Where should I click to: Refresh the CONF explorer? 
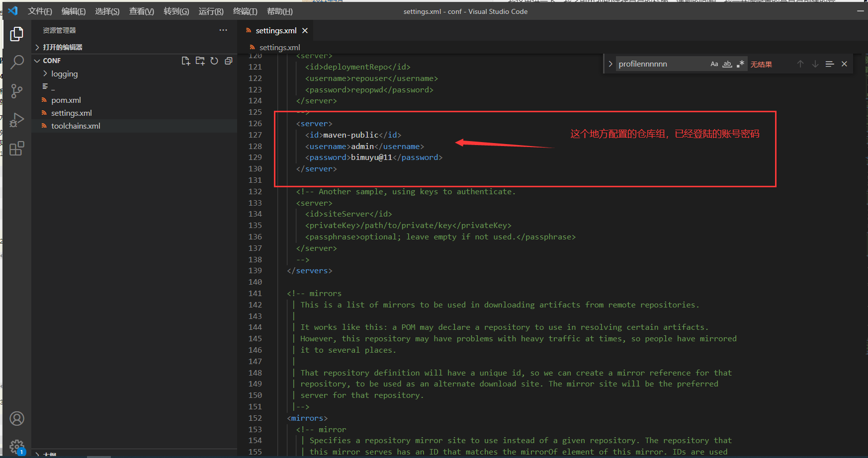[214, 61]
